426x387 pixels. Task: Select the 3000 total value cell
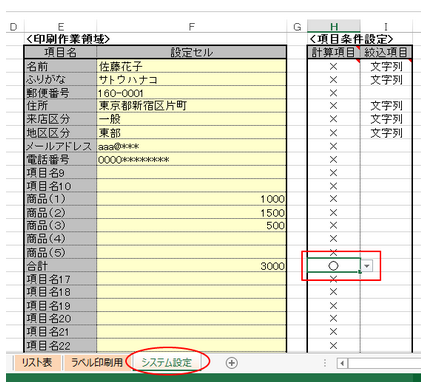pos(191,266)
